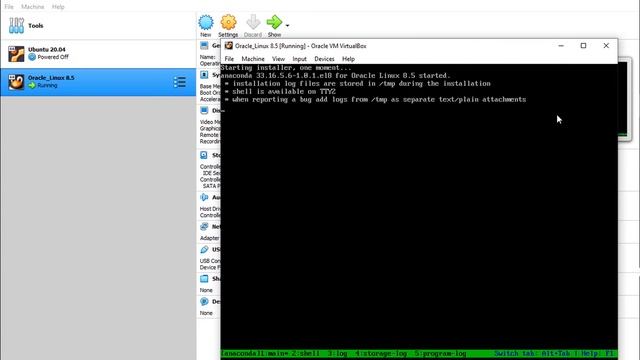Click the 'Starting installer, one moment...' line
This screenshot has height=360, width=640.
(x=286, y=68)
